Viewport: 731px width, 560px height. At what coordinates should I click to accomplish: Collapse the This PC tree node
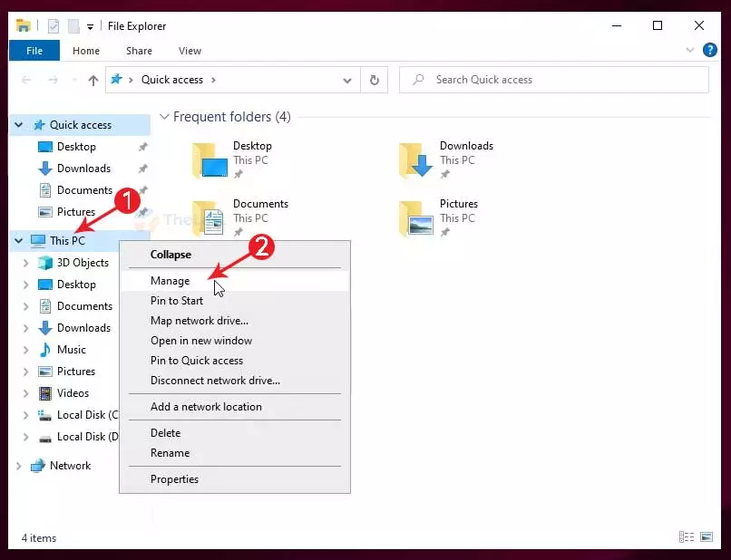pyautogui.click(x=19, y=241)
